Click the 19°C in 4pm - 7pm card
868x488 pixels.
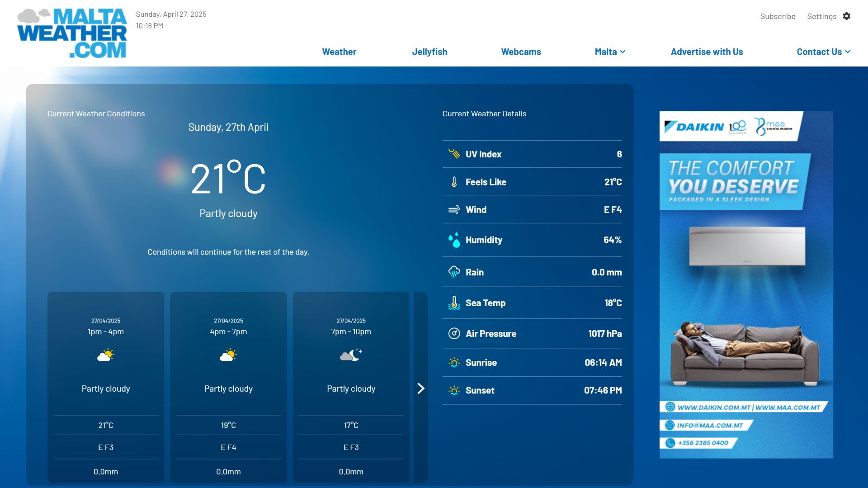point(228,425)
